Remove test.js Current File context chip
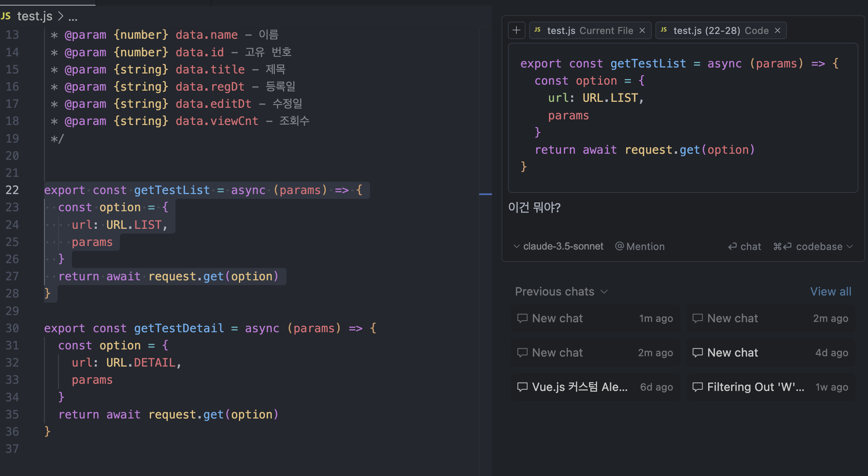868x476 pixels. coord(642,31)
